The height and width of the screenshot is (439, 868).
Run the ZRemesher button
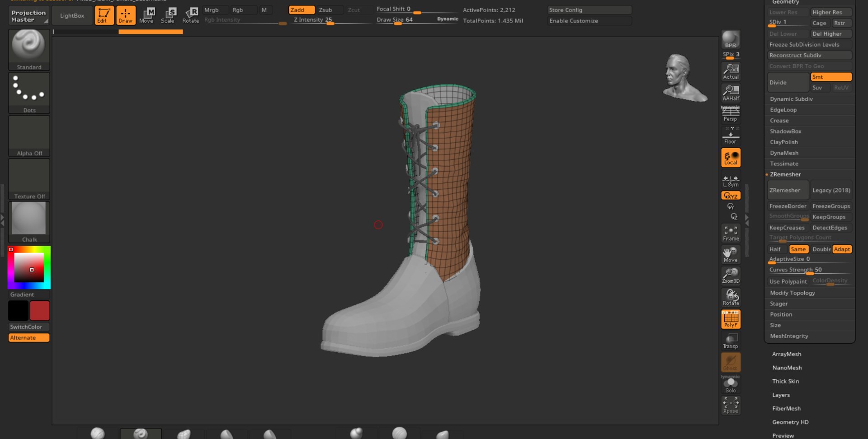pos(788,190)
